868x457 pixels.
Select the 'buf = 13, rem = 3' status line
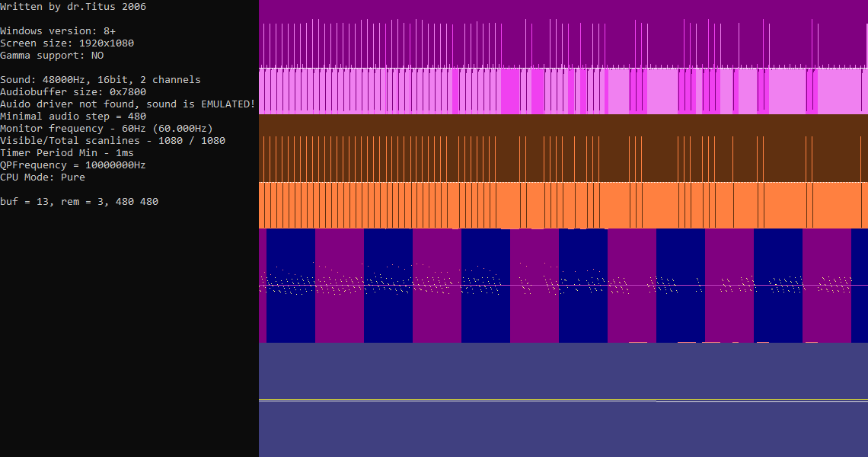(x=79, y=202)
